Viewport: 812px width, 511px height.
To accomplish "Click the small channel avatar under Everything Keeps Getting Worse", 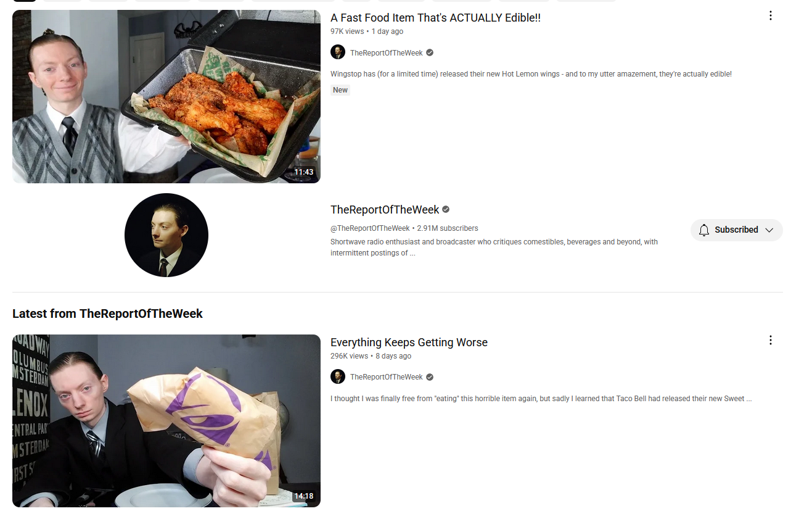I will pyautogui.click(x=338, y=377).
